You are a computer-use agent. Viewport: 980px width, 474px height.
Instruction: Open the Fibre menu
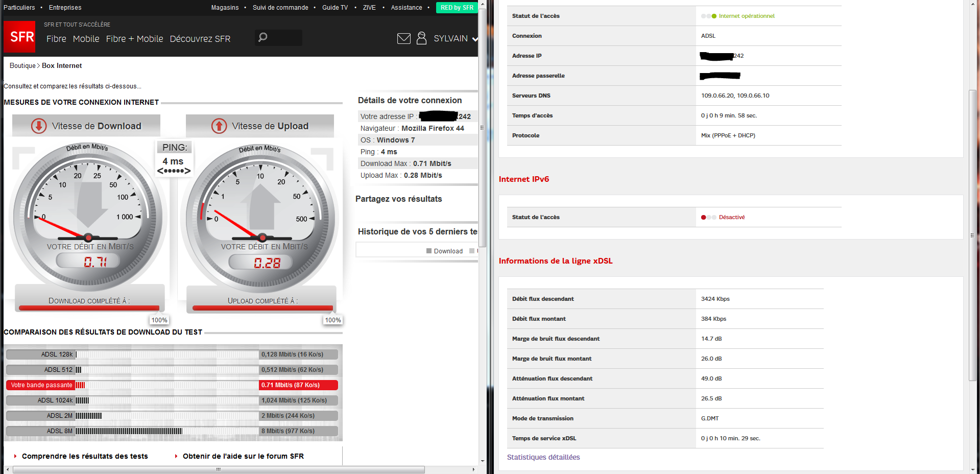56,39
